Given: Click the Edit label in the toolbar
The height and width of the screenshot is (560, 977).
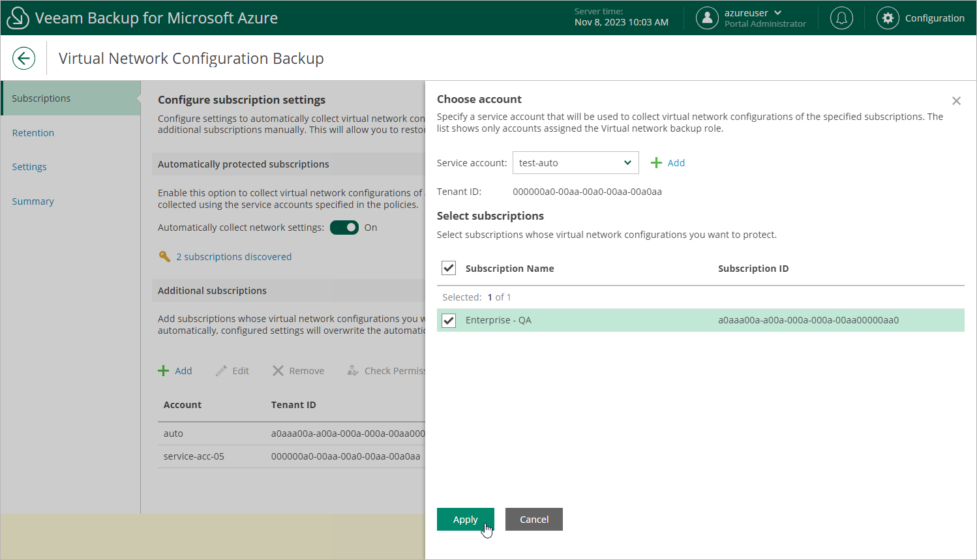Looking at the screenshot, I should point(241,371).
